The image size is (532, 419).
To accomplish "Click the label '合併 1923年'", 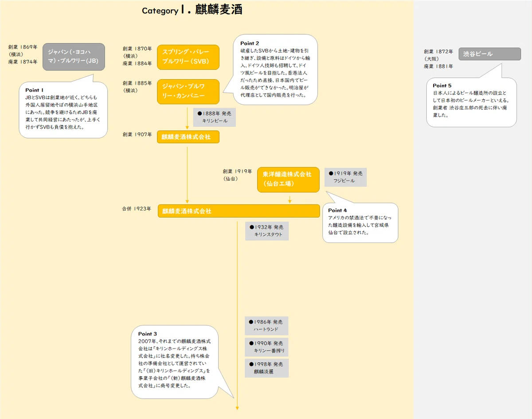I will point(137,208).
